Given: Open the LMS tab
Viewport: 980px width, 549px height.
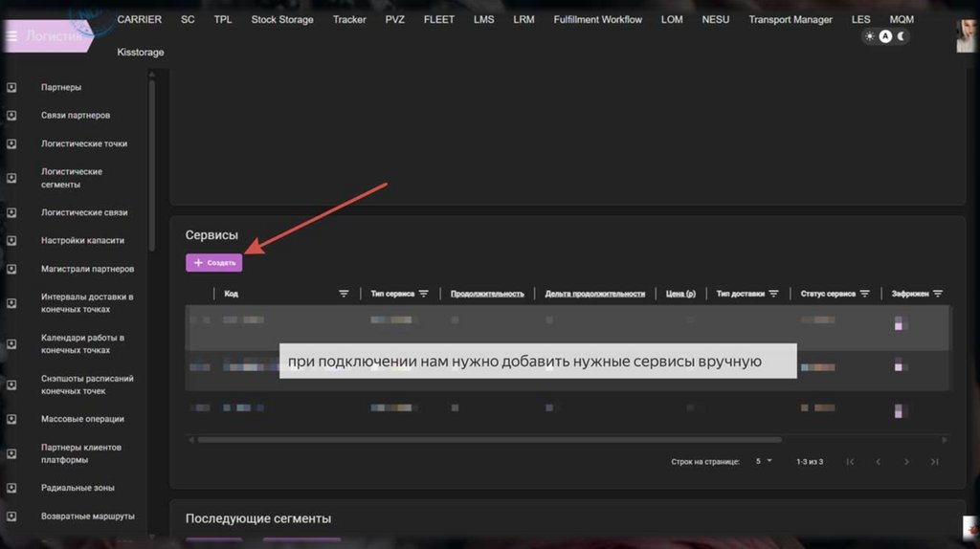Looking at the screenshot, I should (483, 19).
